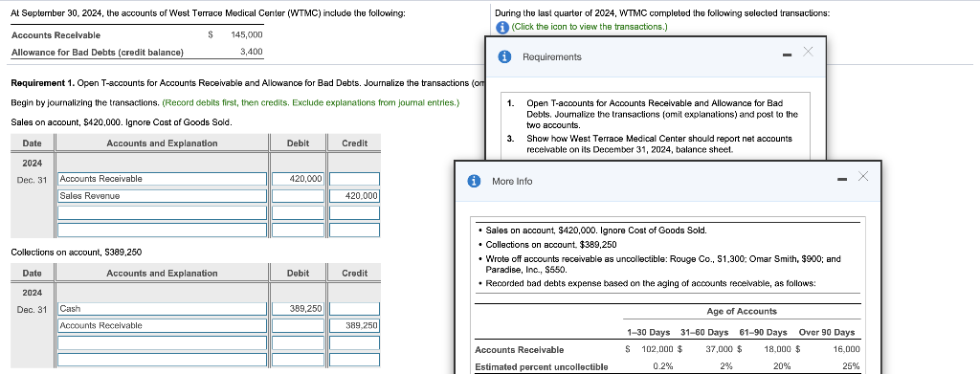Click 'Sales on account, $420,000' bullet in More Info
The height and width of the screenshot is (374, 980).
pos(595,231)
